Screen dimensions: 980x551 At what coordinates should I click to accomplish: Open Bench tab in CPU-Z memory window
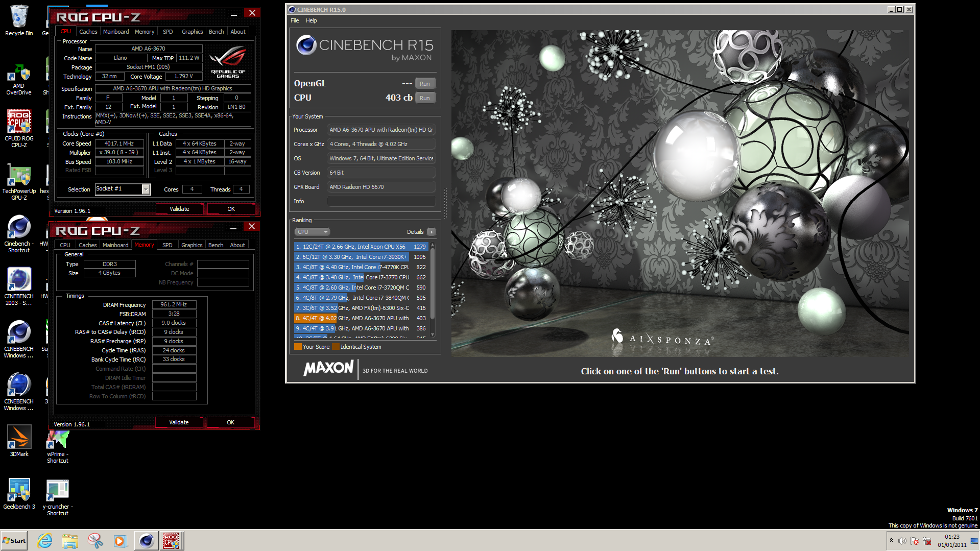click(216, 245)
